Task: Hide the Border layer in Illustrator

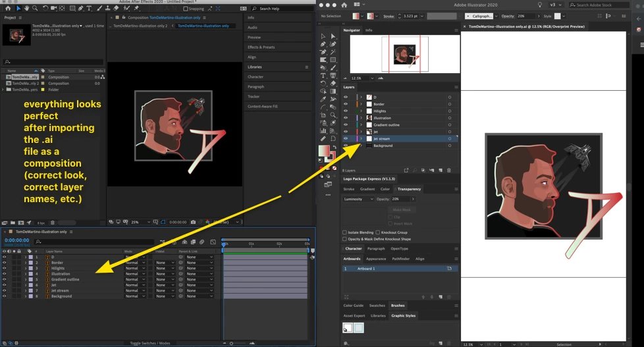Action: coord(346,104)
